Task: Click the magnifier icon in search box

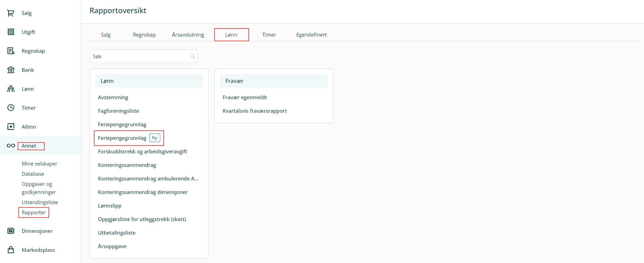Action: pyautogui.click(x=192, y=56)
